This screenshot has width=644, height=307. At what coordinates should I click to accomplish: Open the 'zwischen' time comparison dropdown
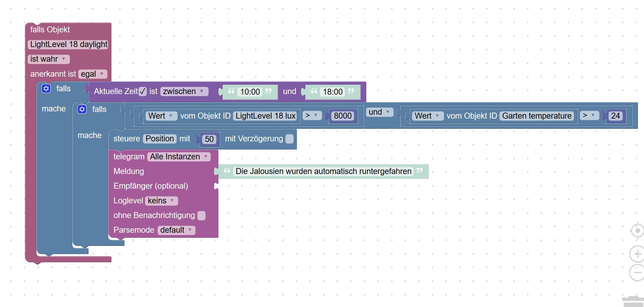click(x=184, y=91)
